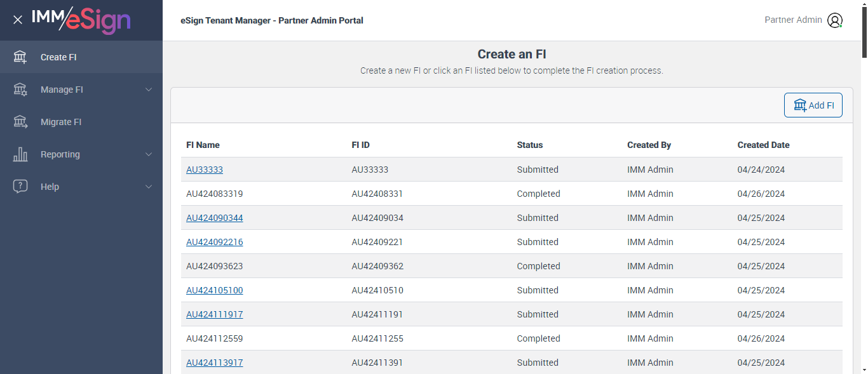Click the Create FI bank icon

click(x=20, y=57)
